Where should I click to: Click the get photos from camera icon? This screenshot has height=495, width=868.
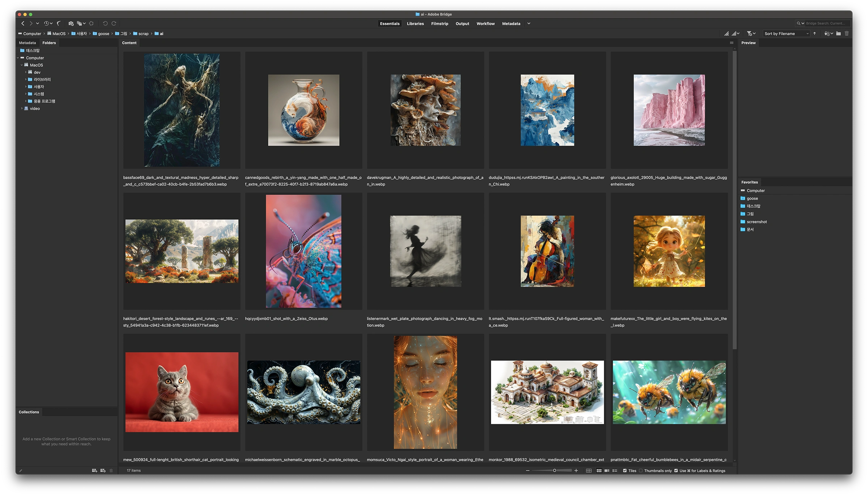tap(71, 24)
